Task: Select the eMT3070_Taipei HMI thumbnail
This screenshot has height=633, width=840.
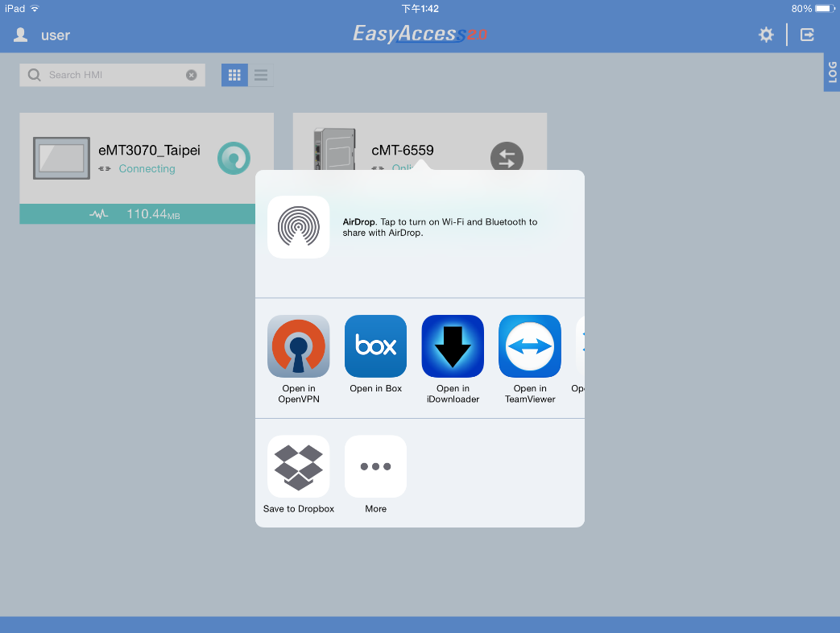Action: 61,158
